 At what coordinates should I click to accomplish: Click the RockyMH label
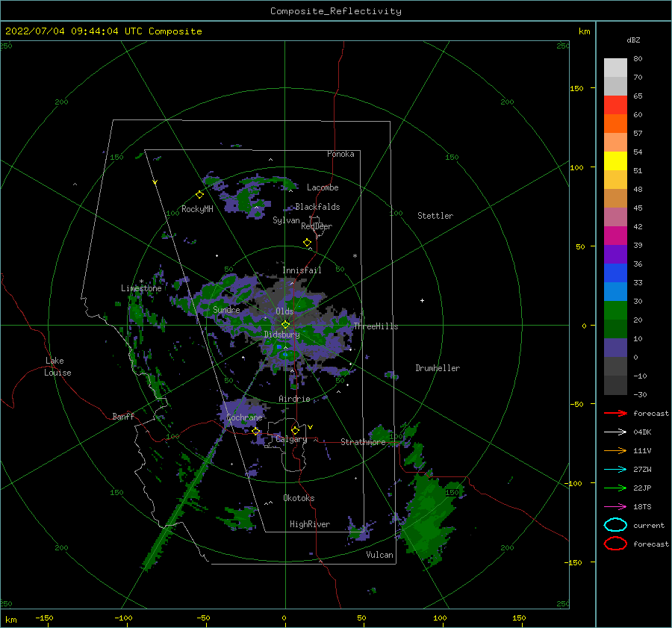(x=197, y=209)
